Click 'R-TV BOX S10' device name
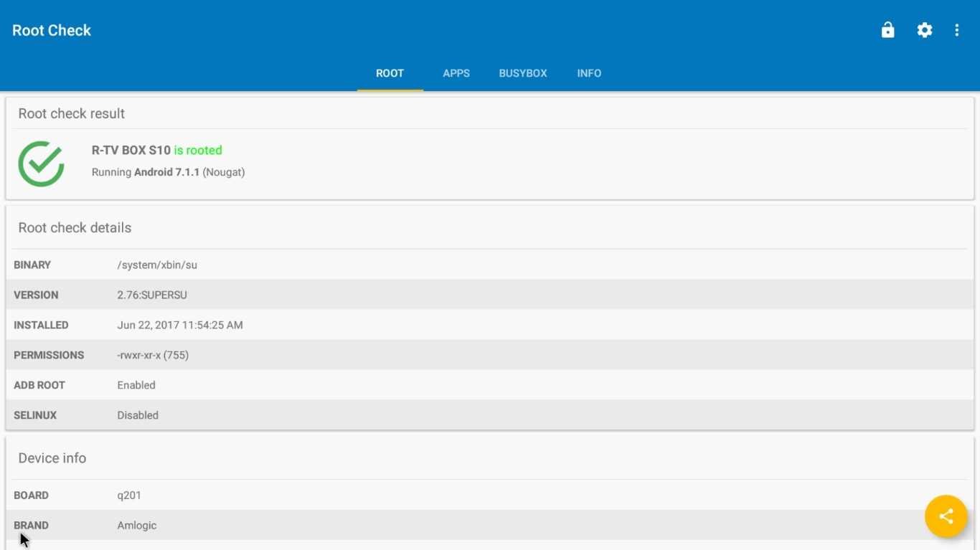Image resolution: width=980 pixels, height=550 pixels. (131, 150)
